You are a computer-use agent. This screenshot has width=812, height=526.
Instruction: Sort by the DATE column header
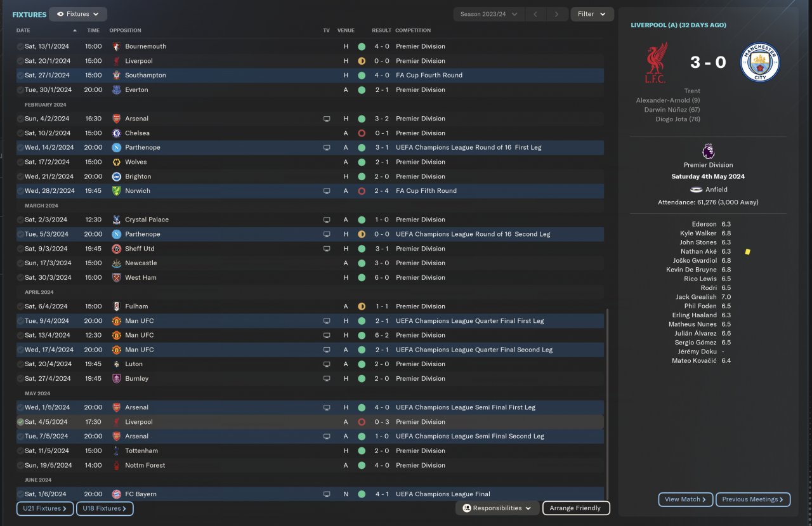(23, 30)
